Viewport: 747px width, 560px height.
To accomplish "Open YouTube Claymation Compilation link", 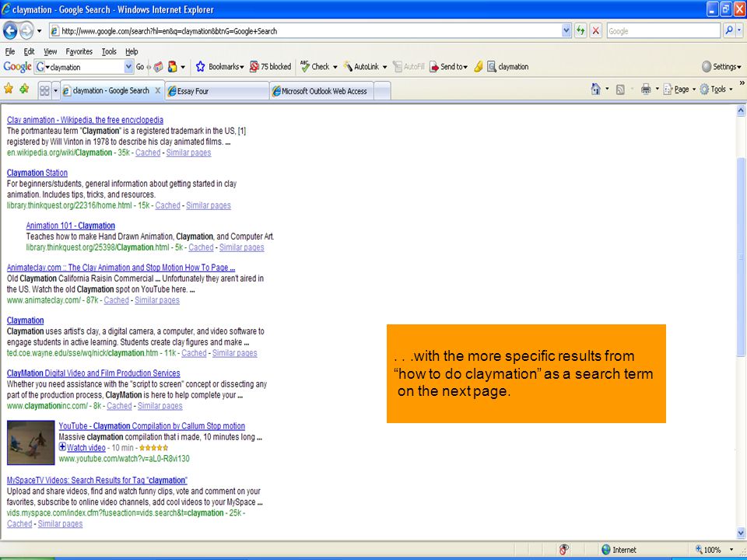I will pyautogui.click(x=152, y=426).
